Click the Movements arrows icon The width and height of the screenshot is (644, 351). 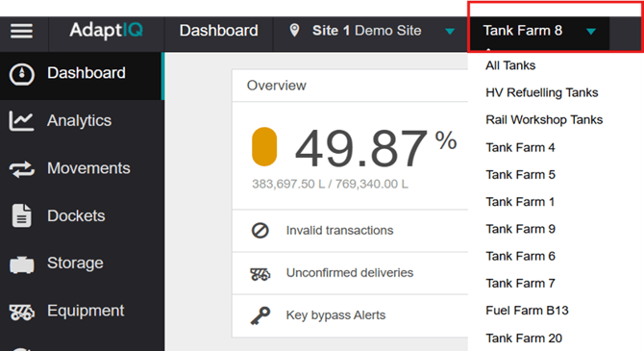22,169
